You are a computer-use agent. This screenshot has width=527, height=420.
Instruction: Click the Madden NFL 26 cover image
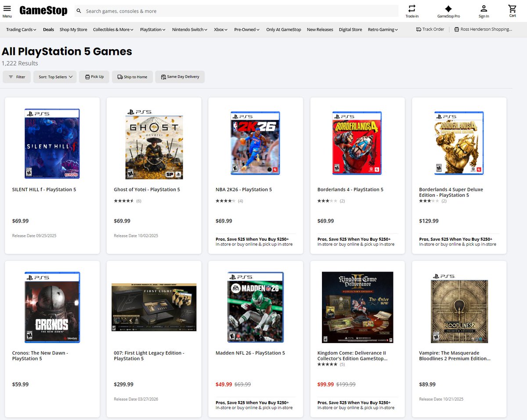point(256,308)
